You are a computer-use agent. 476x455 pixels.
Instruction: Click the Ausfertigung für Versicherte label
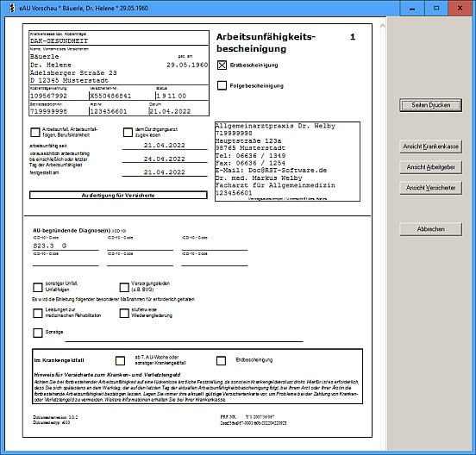118,196
